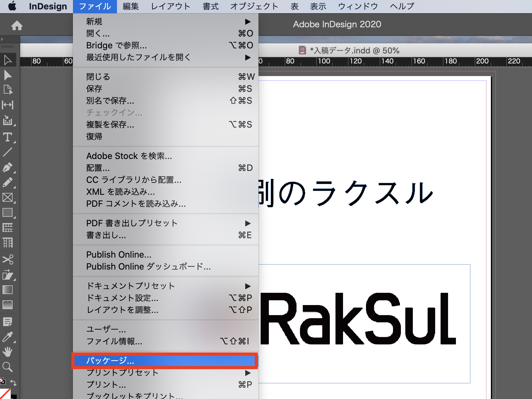The width and height of the screenshot is (532, 399).
Task: Select the vertical grid tool
Action: 8,243
